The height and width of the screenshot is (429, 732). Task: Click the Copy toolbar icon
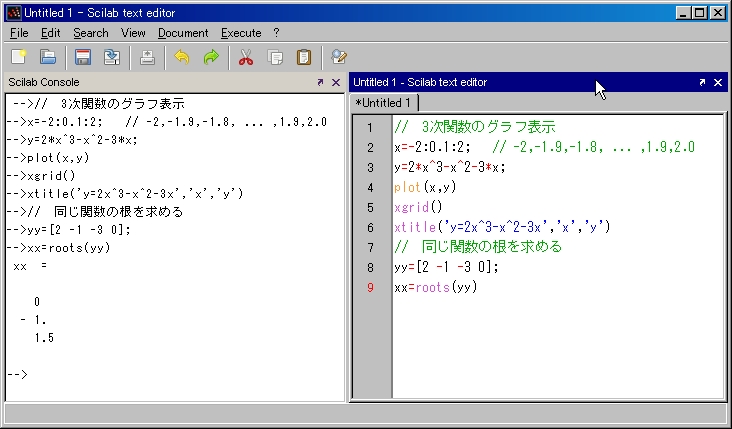275,57
